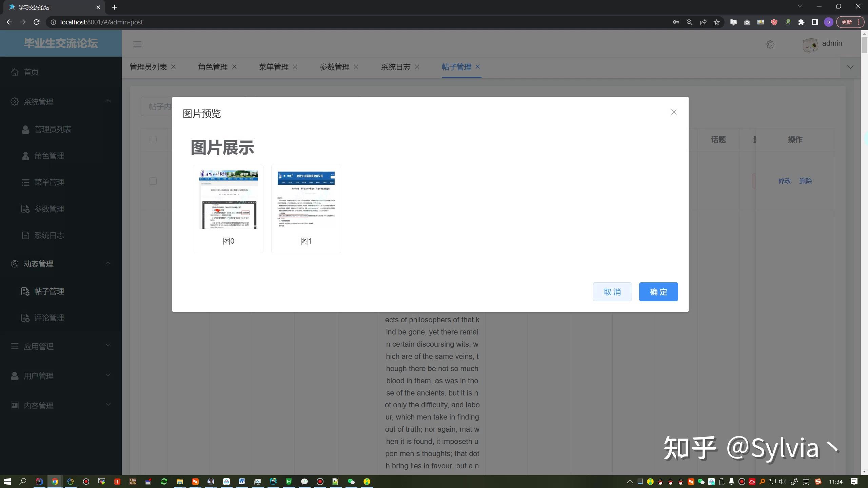868x488 pixels.
Task: Click the 帖子管理 icon in the sidebar
Action: coord(26,291)
